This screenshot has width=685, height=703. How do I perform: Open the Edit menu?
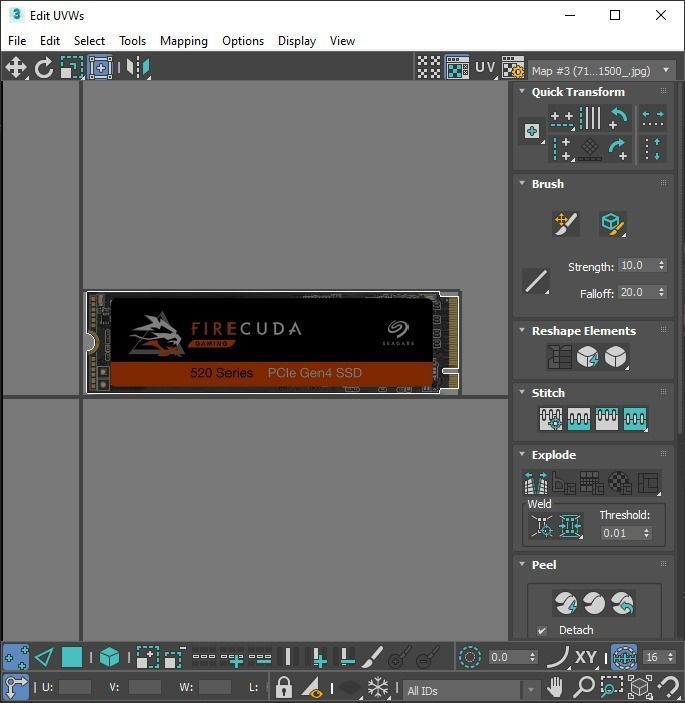pos(50,41)
